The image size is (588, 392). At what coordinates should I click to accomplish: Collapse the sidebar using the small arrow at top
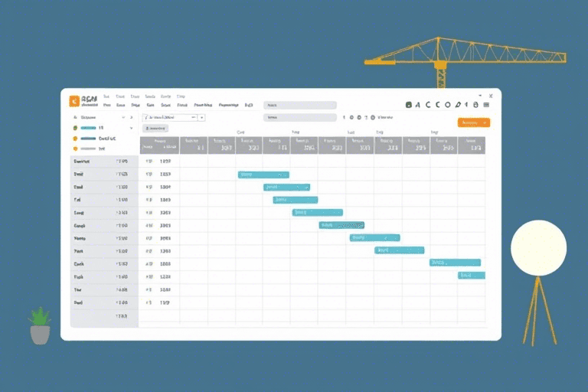point(131,118)
